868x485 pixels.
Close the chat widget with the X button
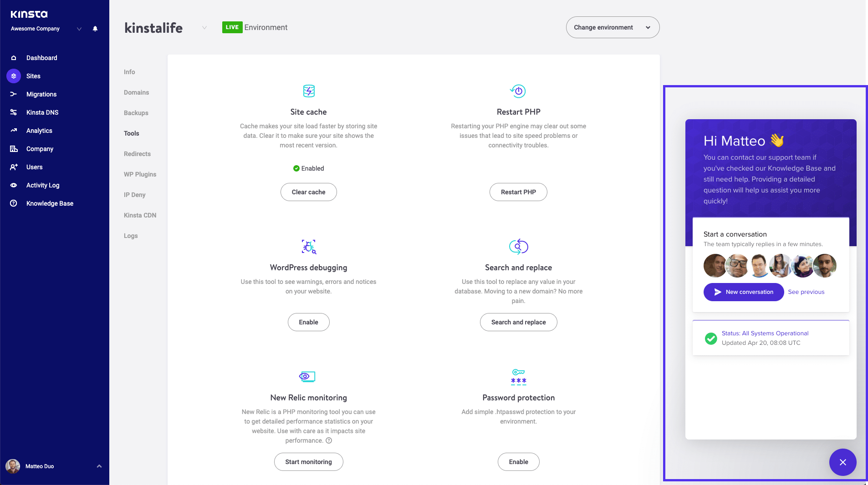842,462
